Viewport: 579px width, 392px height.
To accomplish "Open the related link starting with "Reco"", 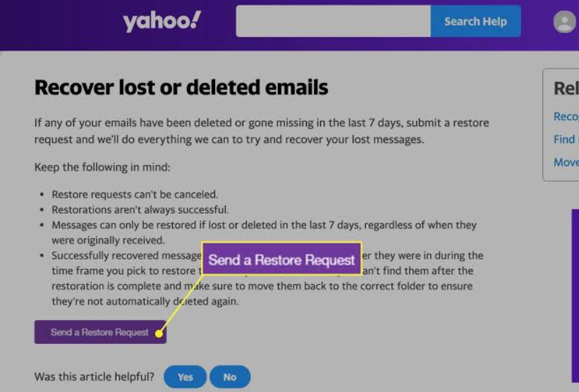I will point(566,116).
